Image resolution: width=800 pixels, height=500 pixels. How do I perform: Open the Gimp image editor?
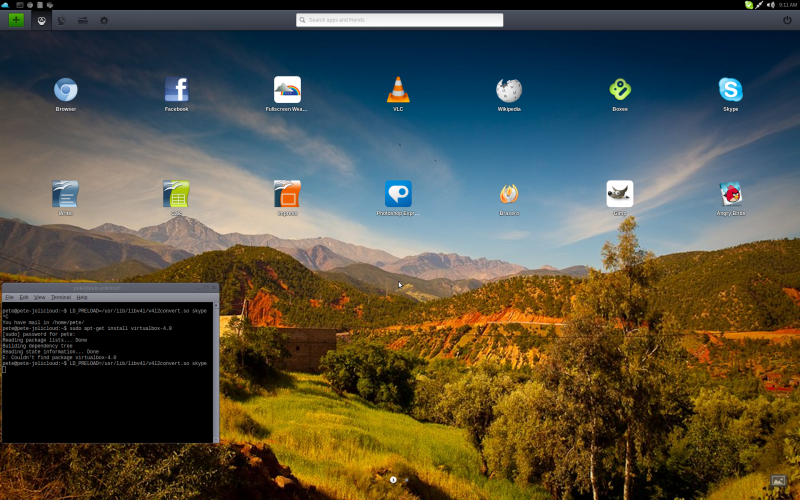620,194
